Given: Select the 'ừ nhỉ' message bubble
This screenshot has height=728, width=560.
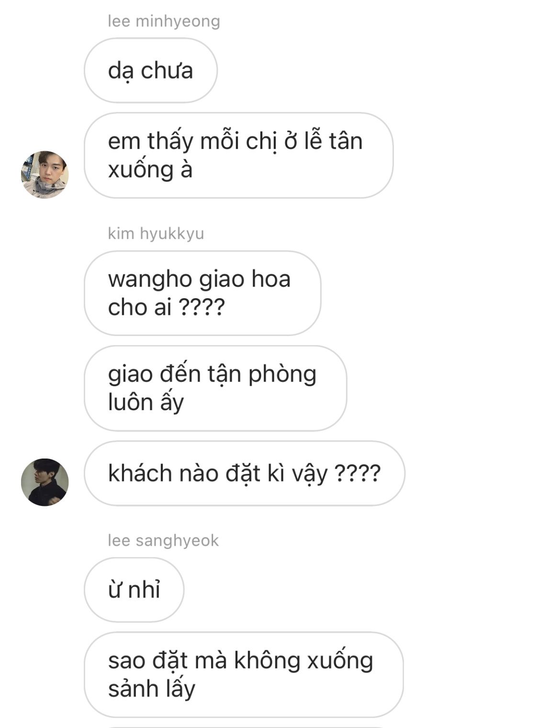Looking at the screenshot, I should pyautogui.click(x=134, y=590).
